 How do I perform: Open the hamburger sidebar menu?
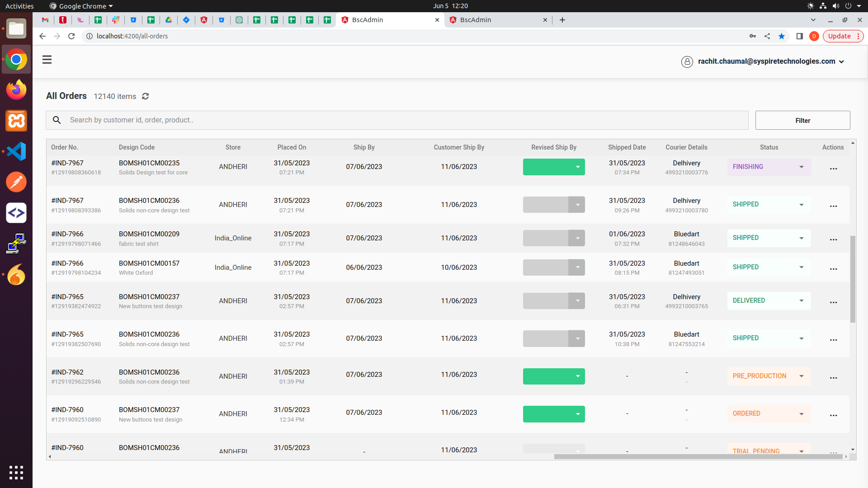[x=47, y=60]
